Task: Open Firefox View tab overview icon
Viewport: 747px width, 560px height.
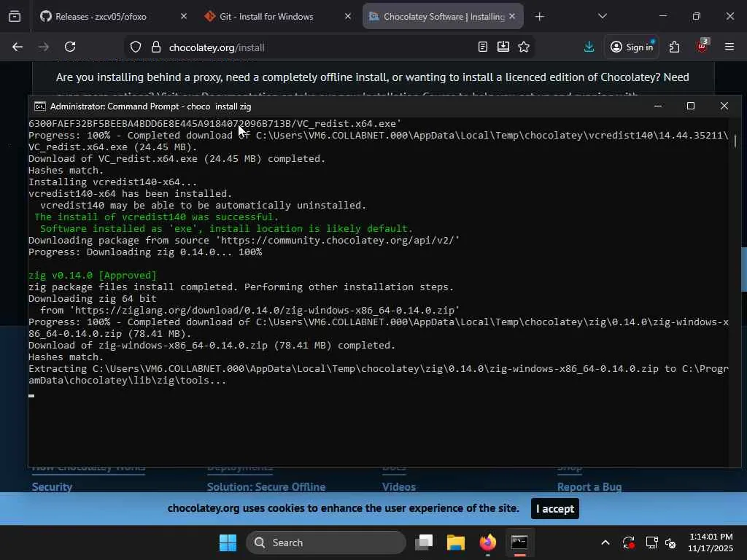Action: [x=15, y=17]
